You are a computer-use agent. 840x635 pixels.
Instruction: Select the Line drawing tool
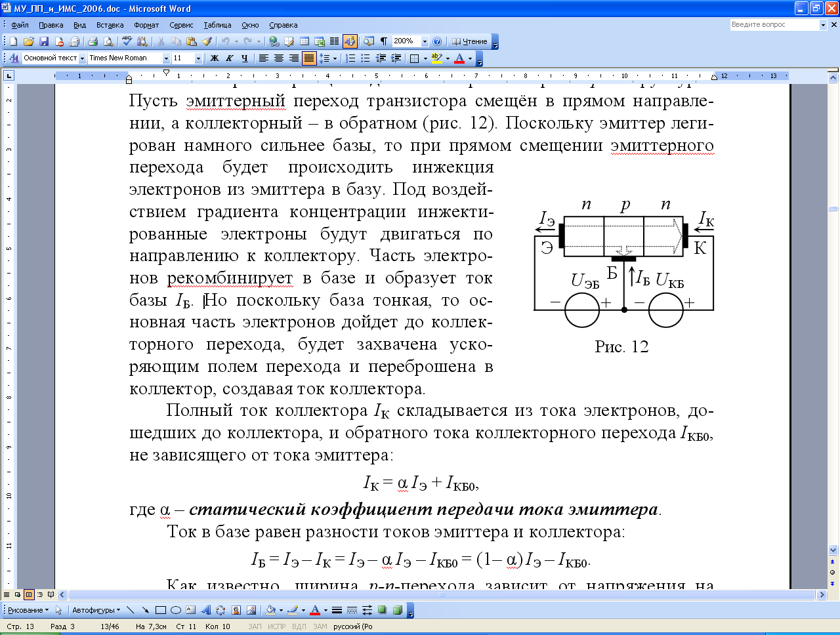(x=130, y=610)
